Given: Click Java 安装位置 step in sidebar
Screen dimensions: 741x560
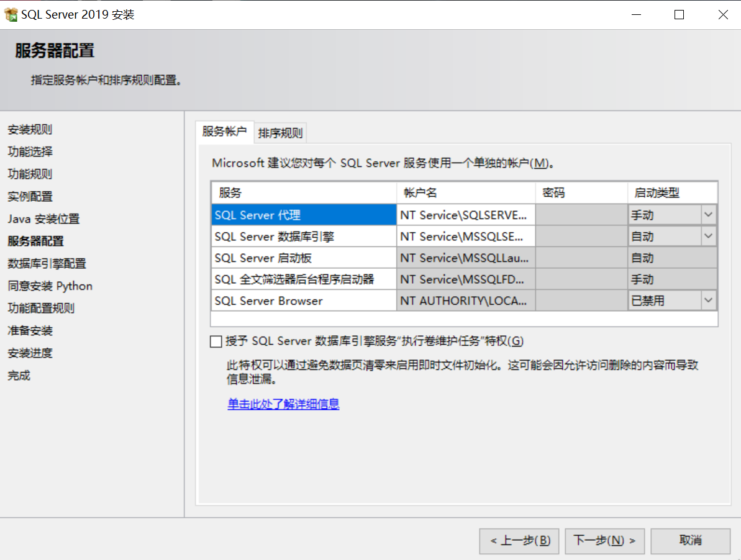Looking at the screenshot, I should (43, 219).
